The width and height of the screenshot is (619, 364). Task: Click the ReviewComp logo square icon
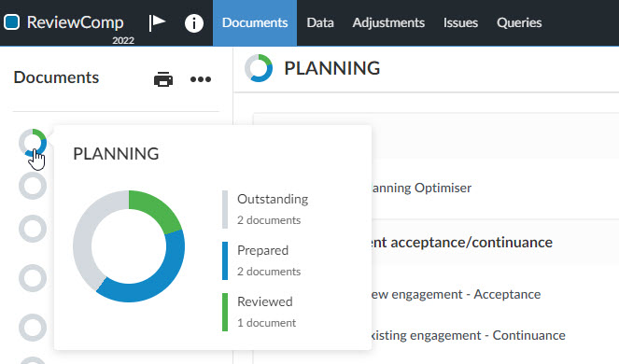(11, 22)
